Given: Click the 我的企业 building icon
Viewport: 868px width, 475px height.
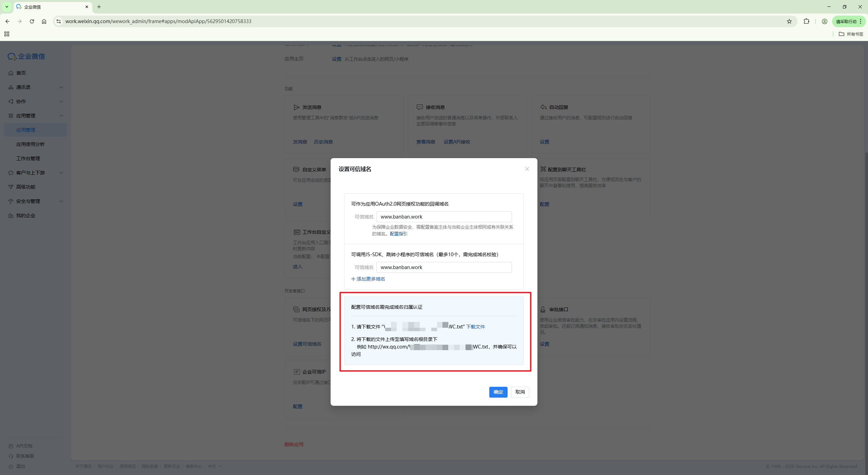Looking at the screenshot, I should 11,215.
